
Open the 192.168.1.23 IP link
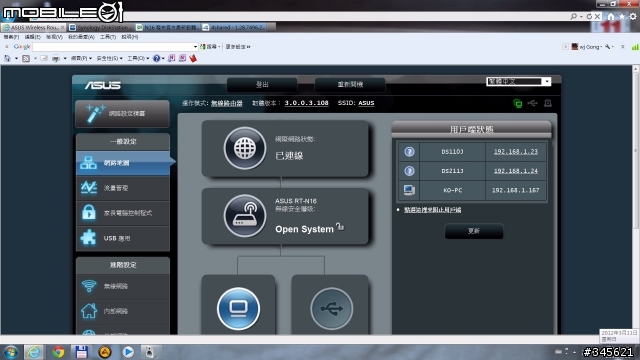tap(516, 151)
